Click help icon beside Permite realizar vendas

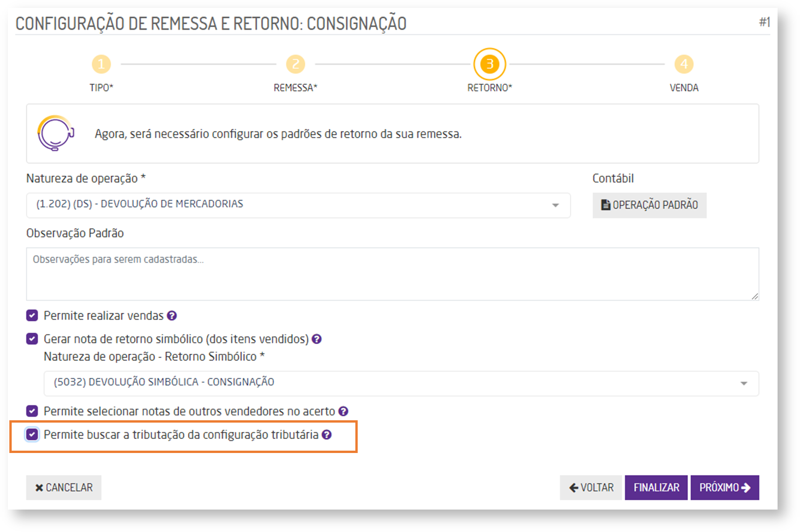[172, 316]
